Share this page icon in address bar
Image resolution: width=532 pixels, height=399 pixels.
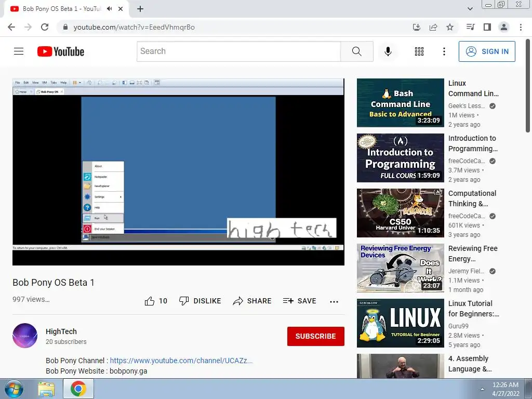pyautogui.click(x=433, y=27)
